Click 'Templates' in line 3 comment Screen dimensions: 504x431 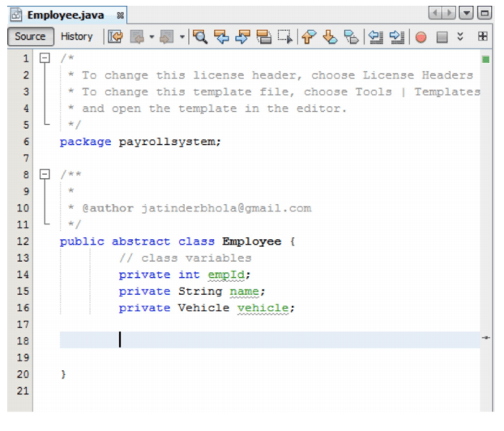447,92
